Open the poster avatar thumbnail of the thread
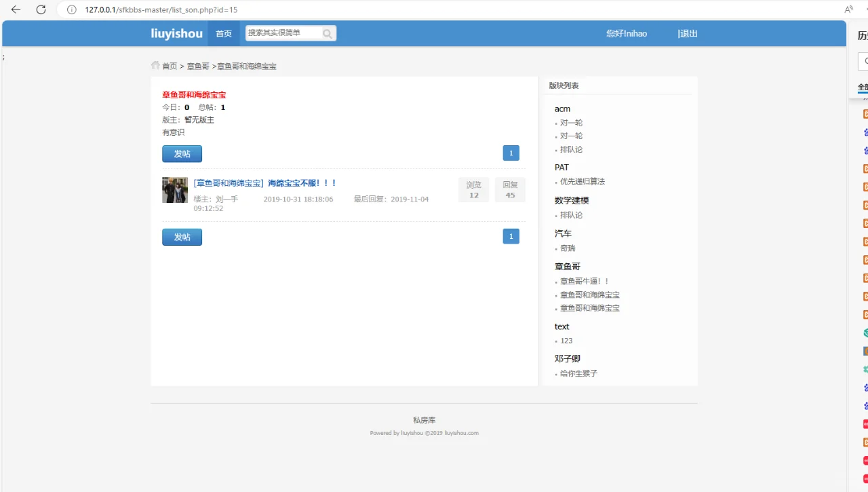The width and height of the screenshot is (868, 492). (175, 190)
